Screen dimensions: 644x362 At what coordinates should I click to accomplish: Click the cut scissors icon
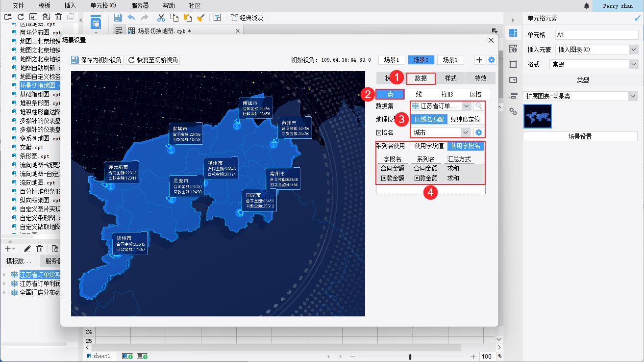160,18
